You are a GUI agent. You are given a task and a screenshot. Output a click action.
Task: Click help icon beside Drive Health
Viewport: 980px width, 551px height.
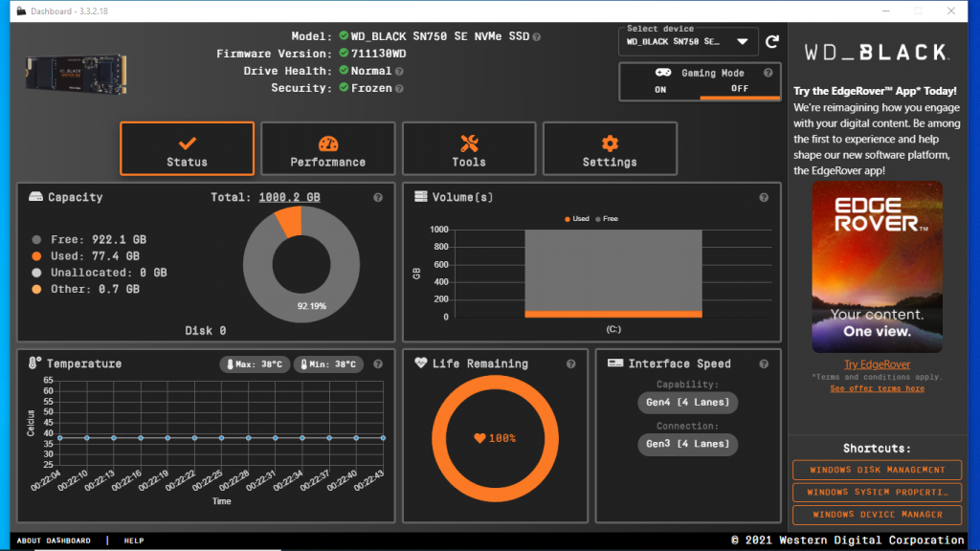coord(399,71)
